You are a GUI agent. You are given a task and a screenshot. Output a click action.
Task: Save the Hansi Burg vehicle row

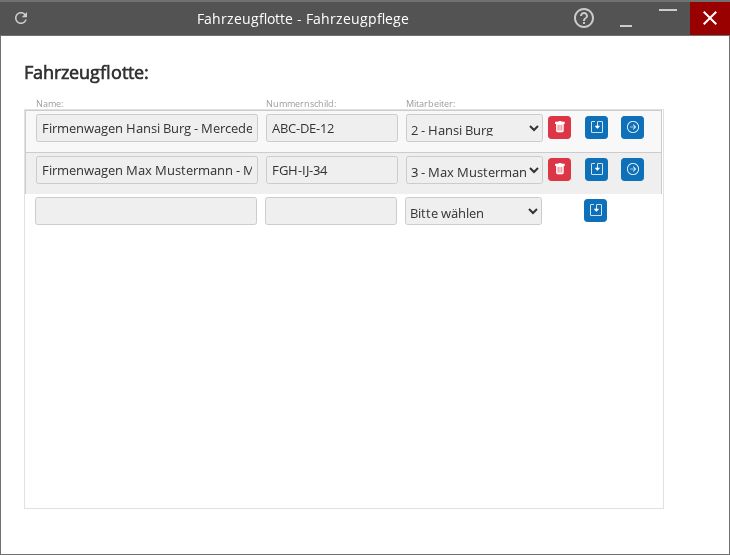pyautogui.click(x=596, y=127)
